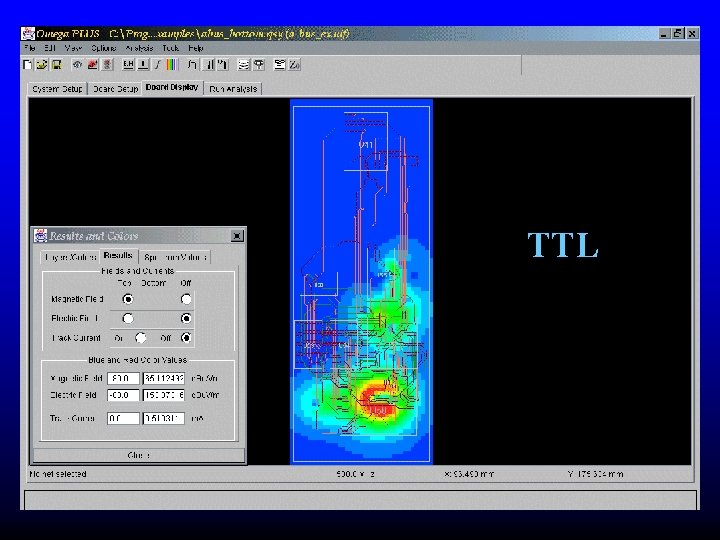
Task: Select the Board Display tab
Action: coord(172,87)
